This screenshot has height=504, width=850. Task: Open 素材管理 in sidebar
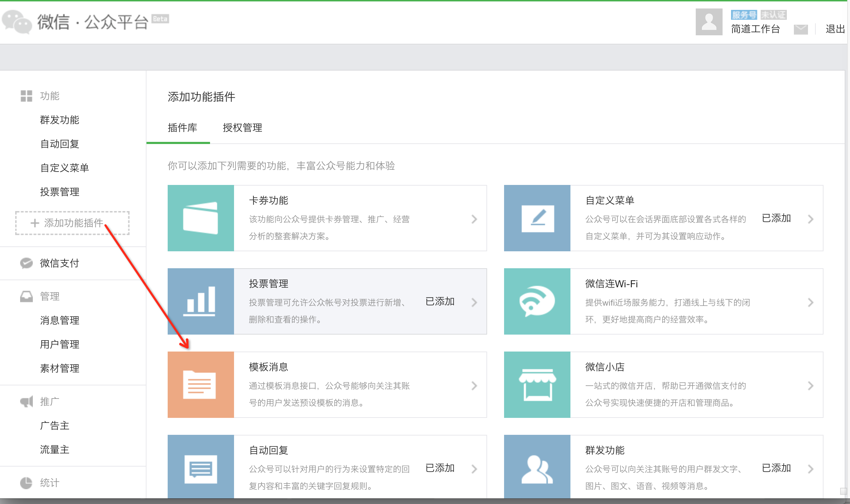pyautogui.click(x=59, y=368)
